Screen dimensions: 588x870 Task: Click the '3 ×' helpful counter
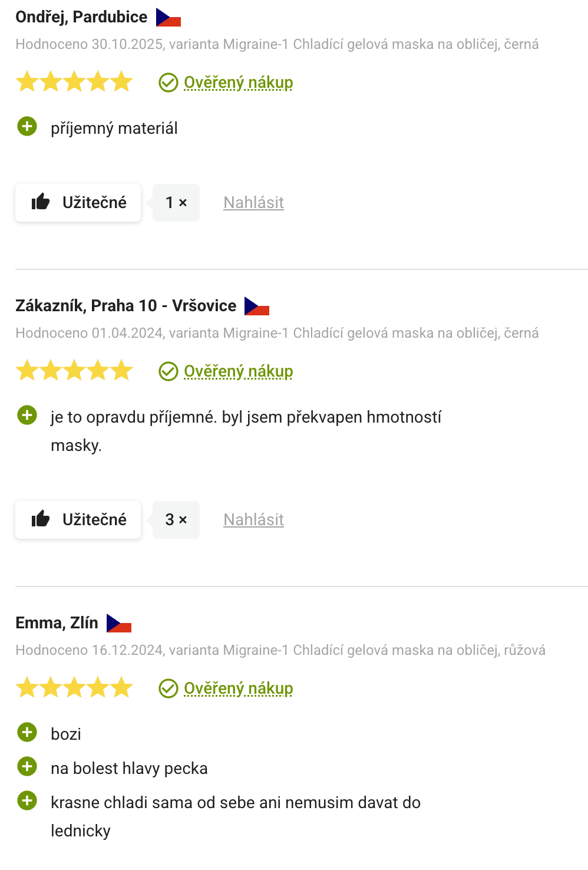[x=176, y=519]
